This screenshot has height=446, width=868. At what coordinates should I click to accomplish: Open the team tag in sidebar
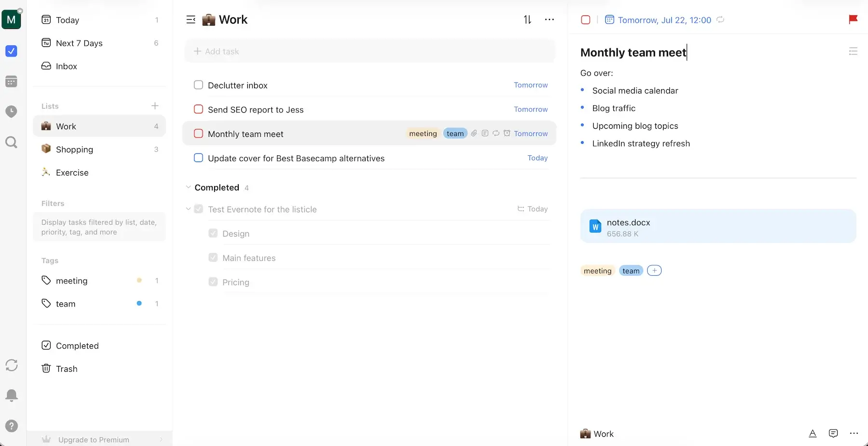pyautogui.click(x=100, y=304)
